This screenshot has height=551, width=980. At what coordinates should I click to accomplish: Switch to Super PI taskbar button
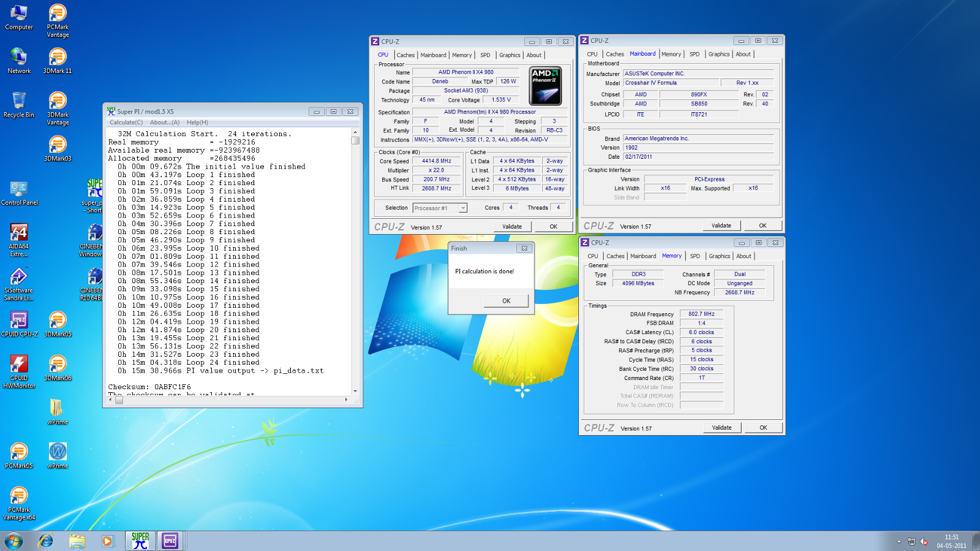pos(140,541)
